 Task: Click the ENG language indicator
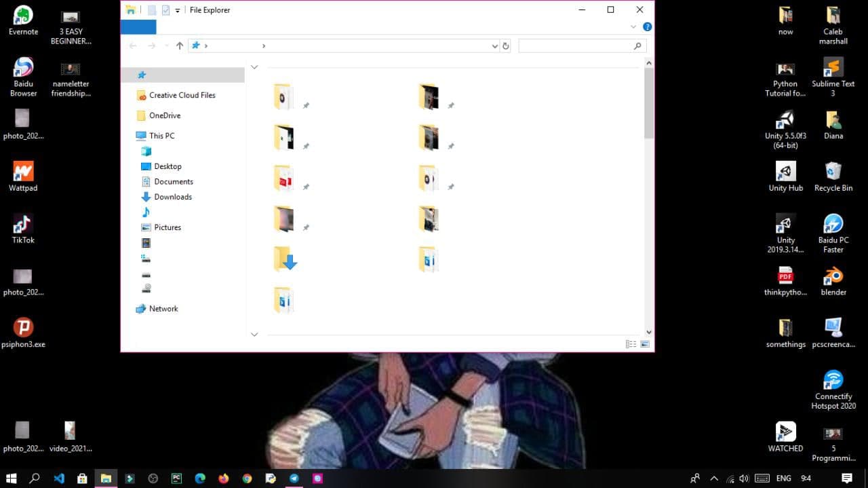783,478
